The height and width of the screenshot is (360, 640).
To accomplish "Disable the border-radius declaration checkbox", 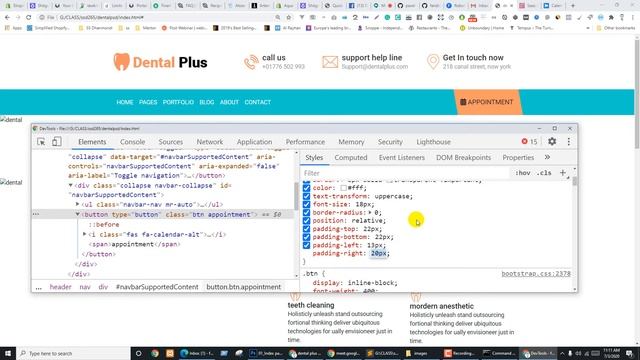I will point(307,212).
